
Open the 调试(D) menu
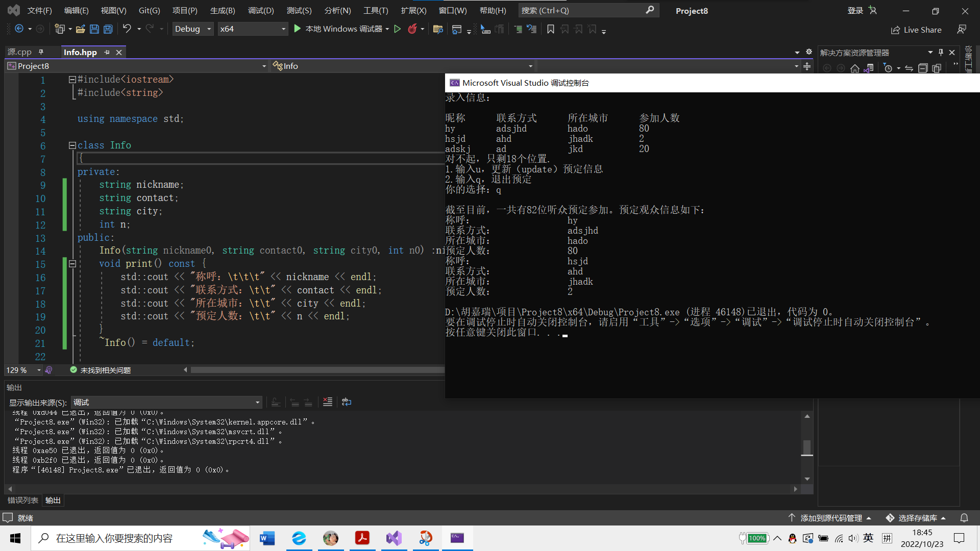261,10
